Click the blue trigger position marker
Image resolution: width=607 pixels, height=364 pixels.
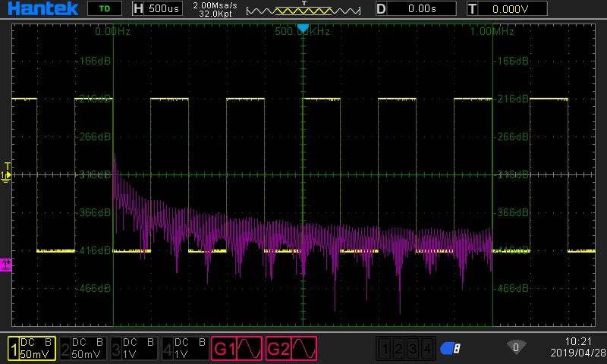(303, 29)
